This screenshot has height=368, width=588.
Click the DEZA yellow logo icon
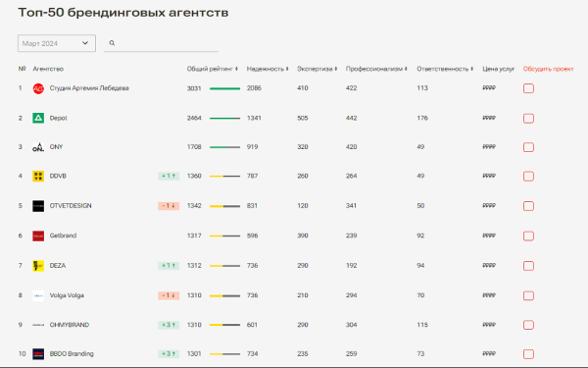click(38, 266)
